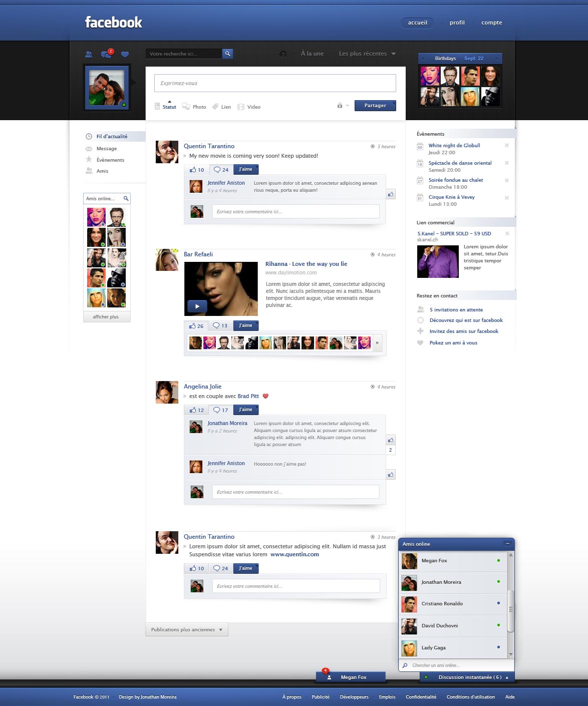Open Message in left sidebar
This screenshot has width=588, height=706.
click(x=101, y=149)
